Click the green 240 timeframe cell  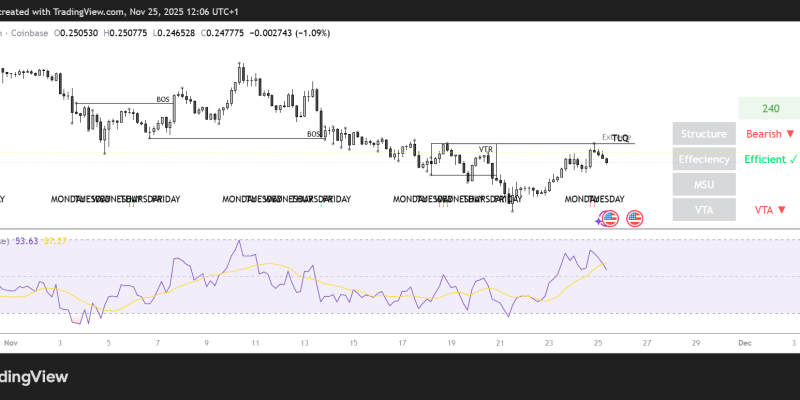point(769,109)
